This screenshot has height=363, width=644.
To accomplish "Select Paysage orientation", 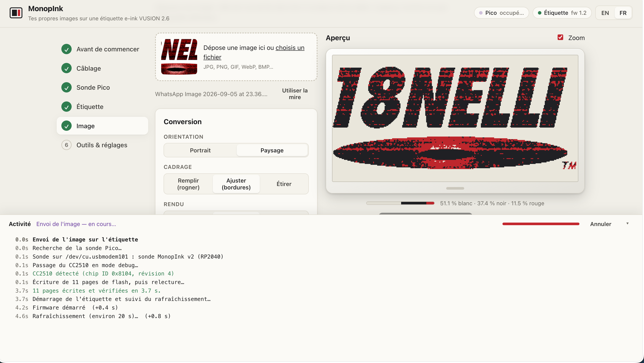I will [x=272, y=150].
